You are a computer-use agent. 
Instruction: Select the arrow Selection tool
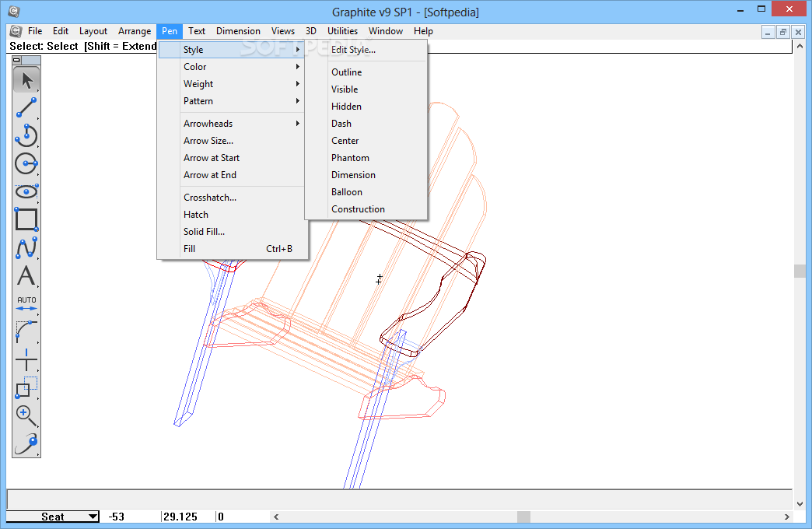click(x=26, y=80)
